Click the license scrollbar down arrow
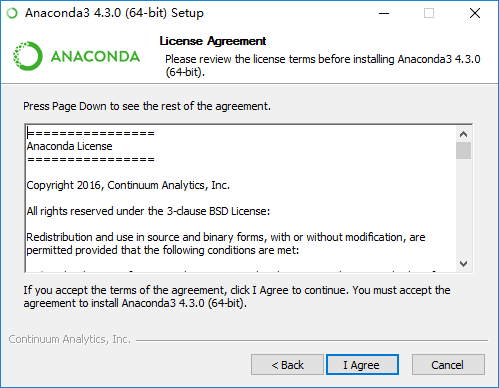The width and height of the screenshot is (499, 388). [463, 264]
